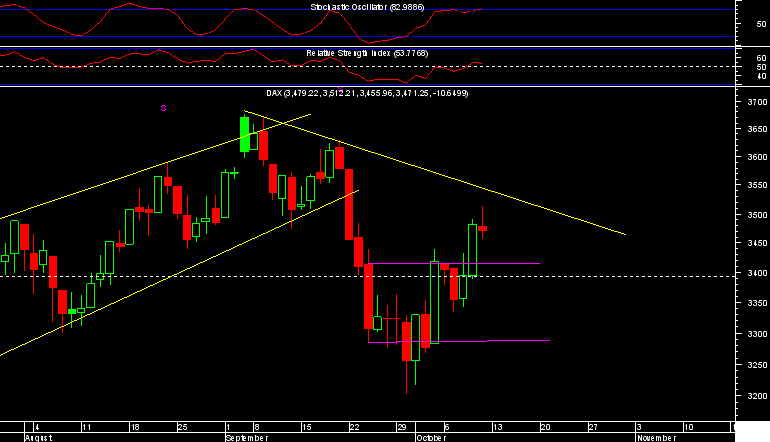
Task: Select the magenta S marker above August candles
Action: coord(164,108)
